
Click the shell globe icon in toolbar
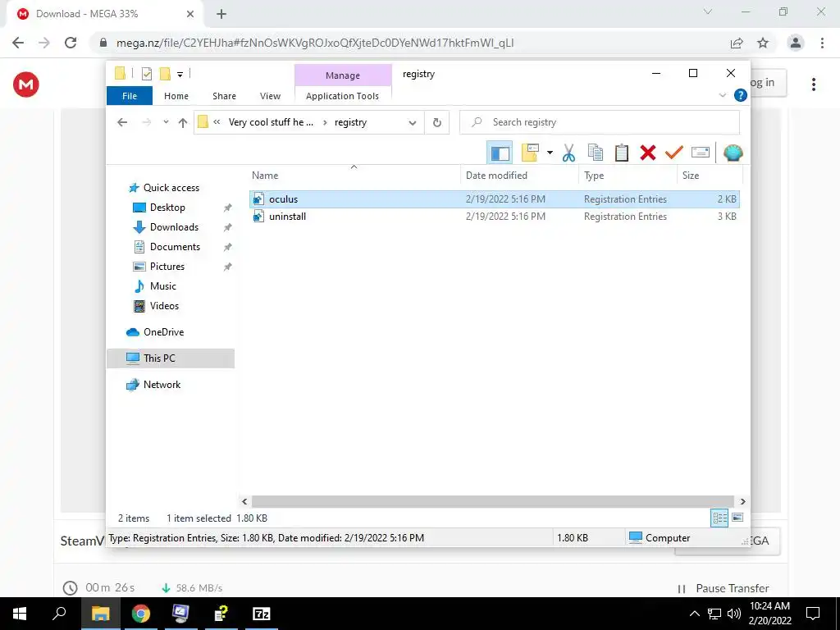click(733, 153)
